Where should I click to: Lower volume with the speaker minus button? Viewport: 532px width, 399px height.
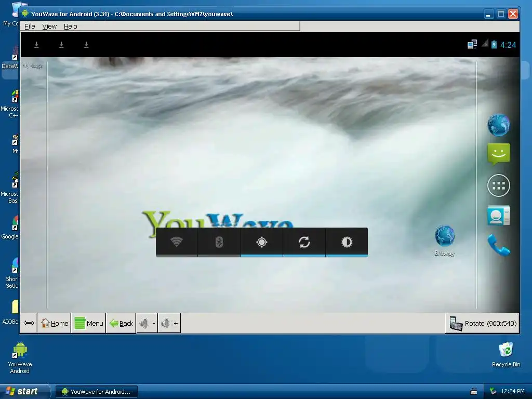tap(147, 323)
